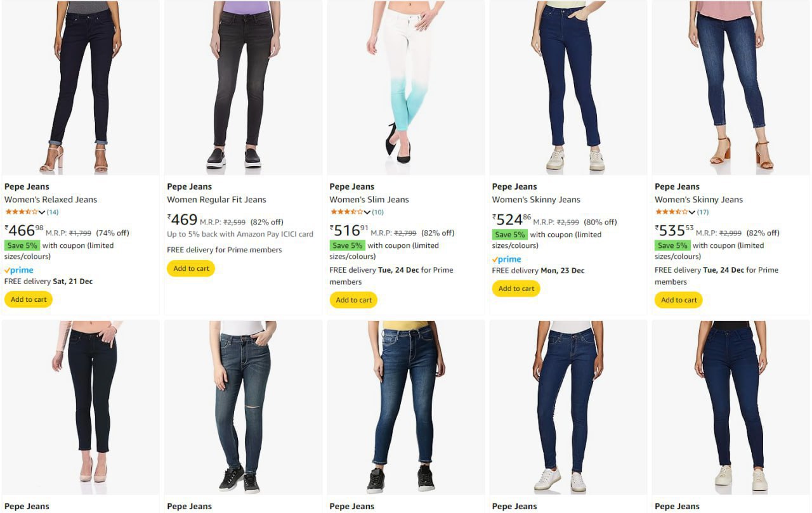Open the rating dropdown arrow beside 17 reviews
Screen dimensions: 812x513
pos(691,212)
